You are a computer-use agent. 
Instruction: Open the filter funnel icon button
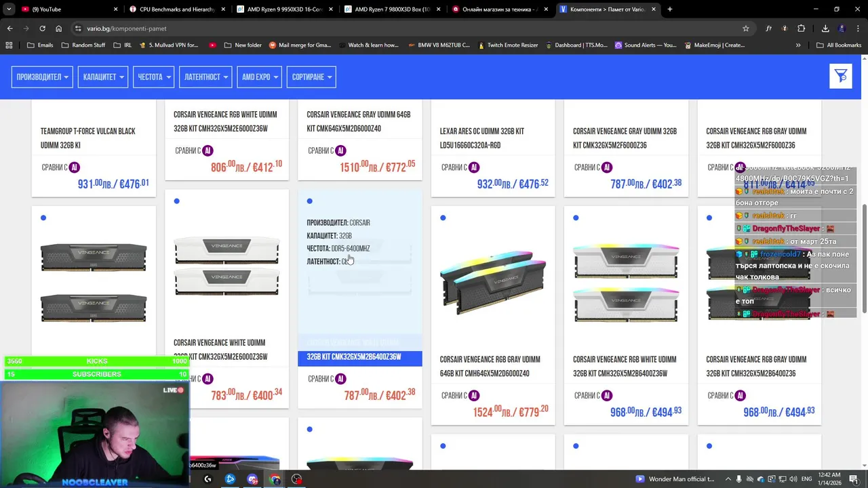coord(841,77)
